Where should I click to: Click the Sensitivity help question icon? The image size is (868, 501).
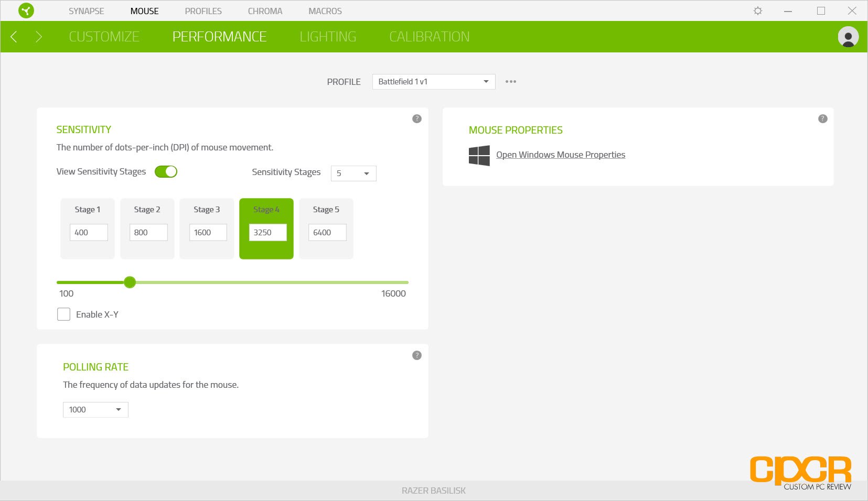[417, 119]
